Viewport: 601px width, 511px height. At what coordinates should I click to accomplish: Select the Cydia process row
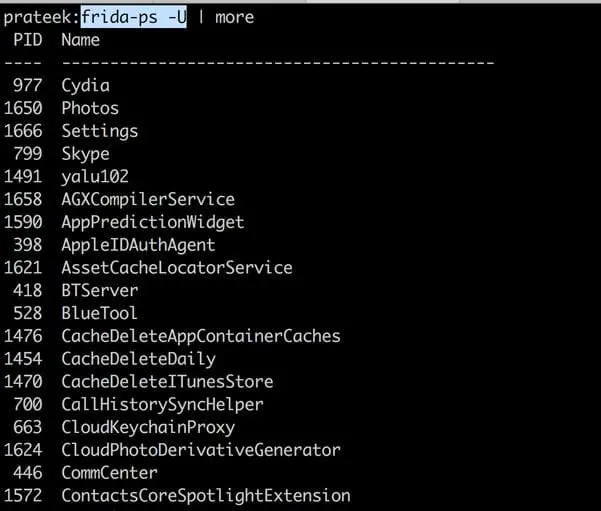(85, 85)
